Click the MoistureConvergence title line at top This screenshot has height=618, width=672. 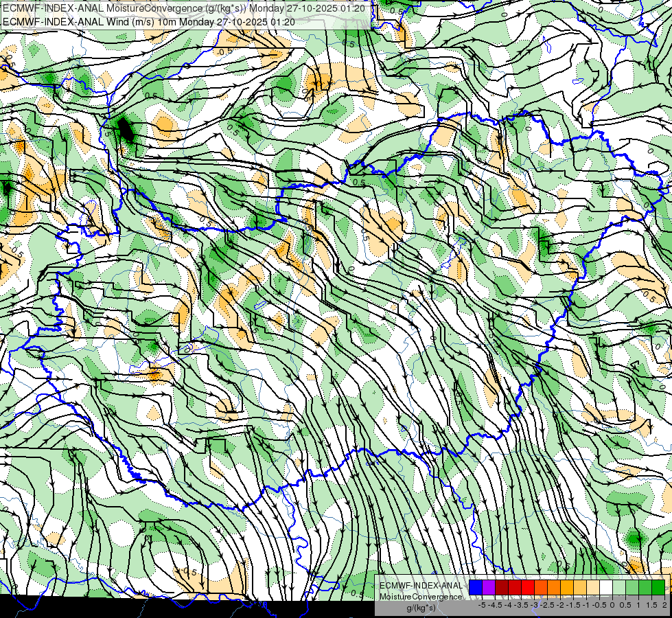click(x=184, y=8)
